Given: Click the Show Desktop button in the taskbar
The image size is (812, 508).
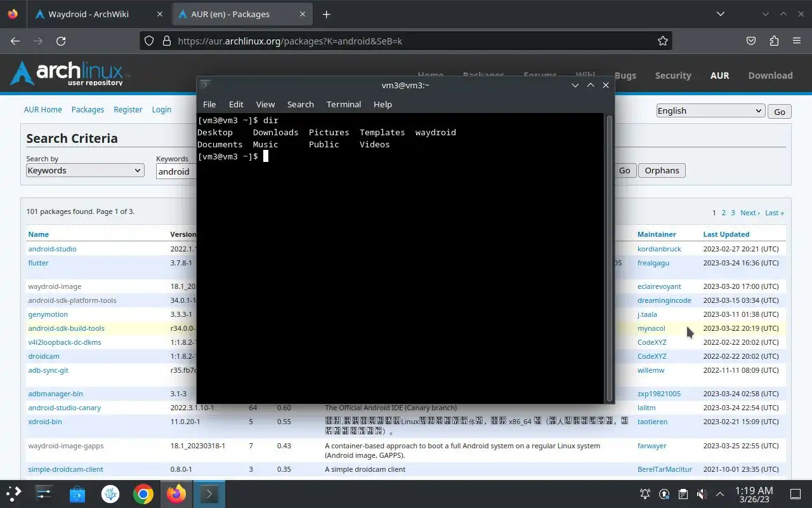Looking at the screenshot, I should [x=795, y=494].
